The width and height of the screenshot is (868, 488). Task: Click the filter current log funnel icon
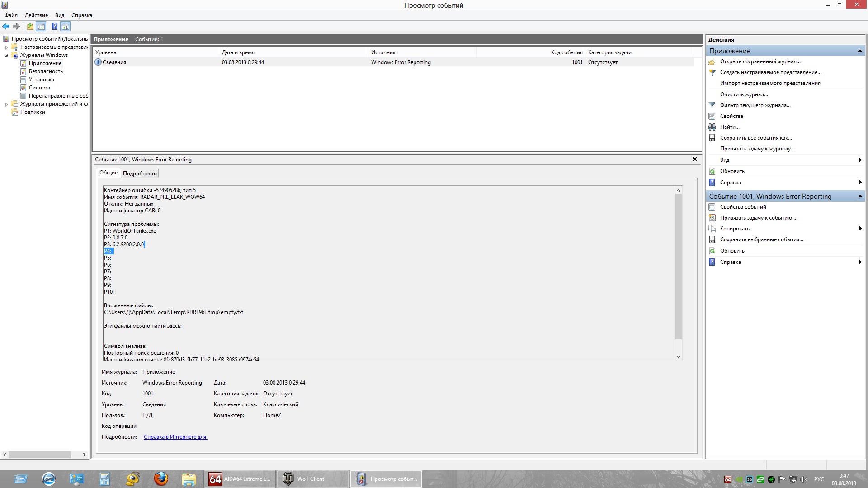point(712,105)
